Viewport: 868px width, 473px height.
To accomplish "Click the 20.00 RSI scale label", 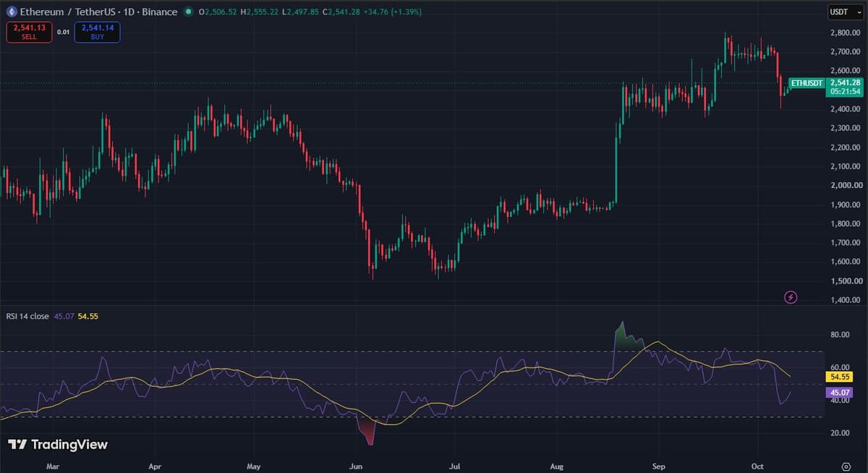I will (840, 433).
